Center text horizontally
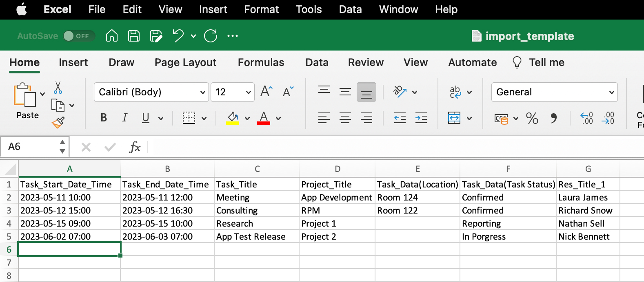Image resolution: width=644 pixels, height=282 pixels. 345,118
